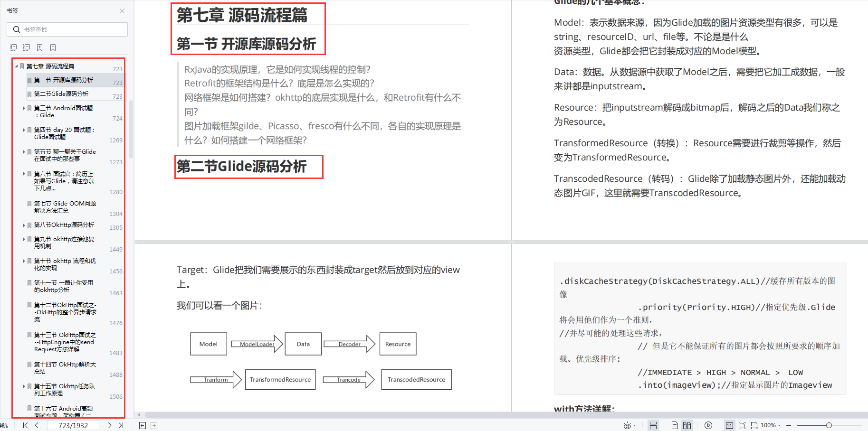Screen dimensions: 868x431
Task: Expand the 第十五节 Okhttp任务队列 bookmark
Action: (24, 386)
